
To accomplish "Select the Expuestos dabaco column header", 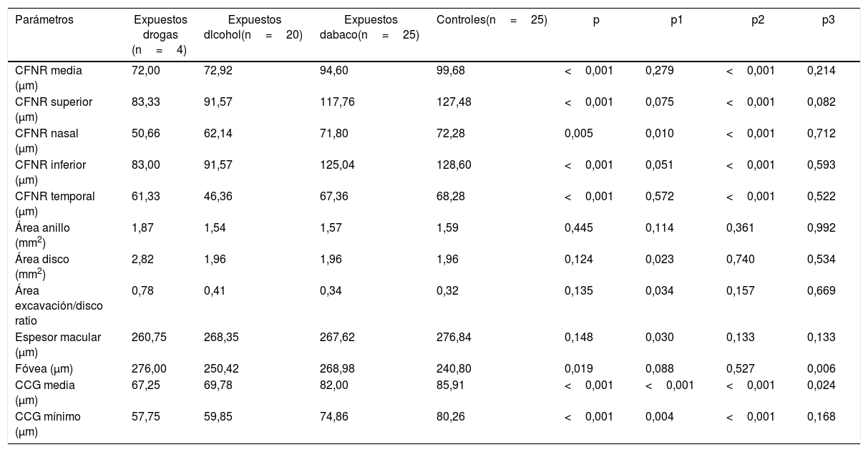I will click(x=369, y=27).
